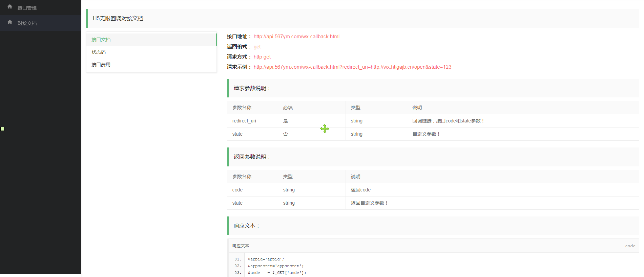The image size is (644, 277).
Task: Click code line 01 with $appid
Action: point(266,259)
